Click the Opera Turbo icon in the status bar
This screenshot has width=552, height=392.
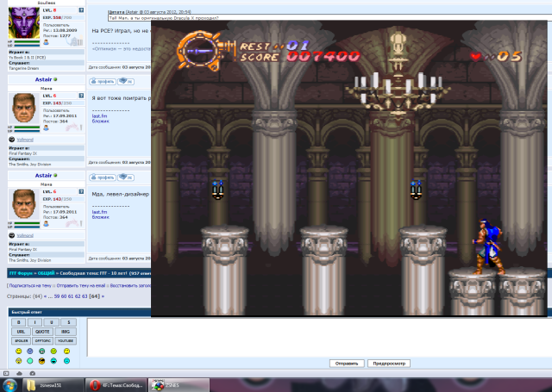click(33, 373)
